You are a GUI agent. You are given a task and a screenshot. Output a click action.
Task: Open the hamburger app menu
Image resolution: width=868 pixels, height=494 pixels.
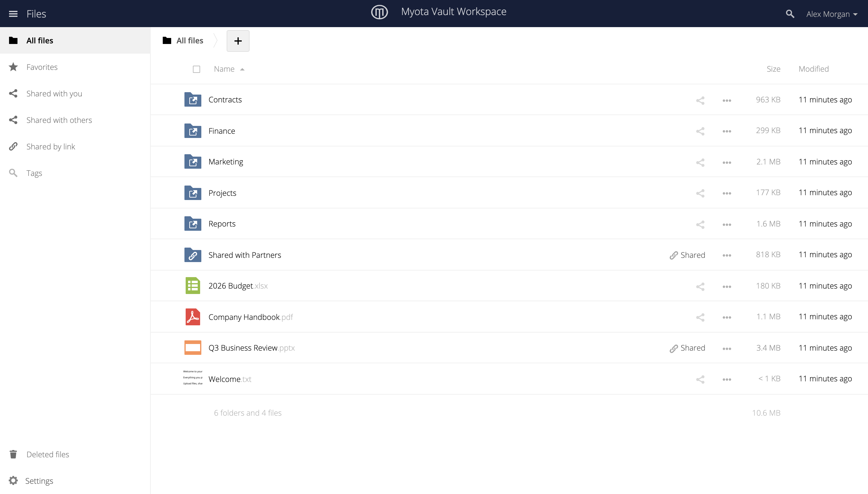(13, 14)
